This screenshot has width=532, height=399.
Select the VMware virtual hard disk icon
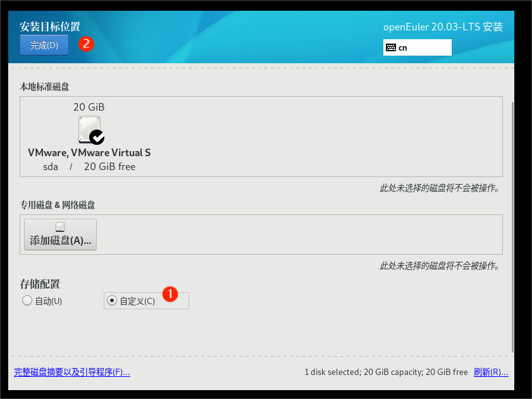89,130
